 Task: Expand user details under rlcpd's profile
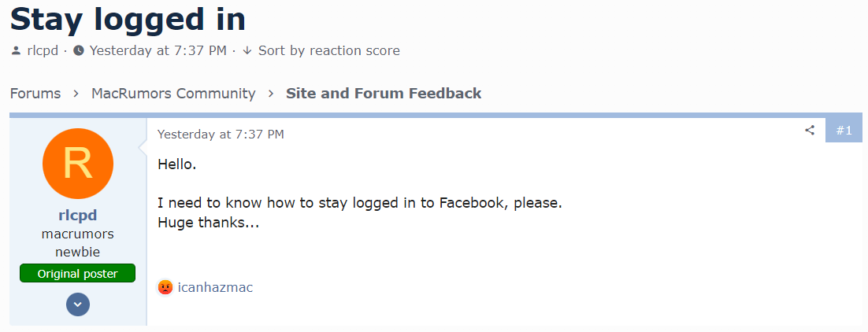[x=78, y=304]
